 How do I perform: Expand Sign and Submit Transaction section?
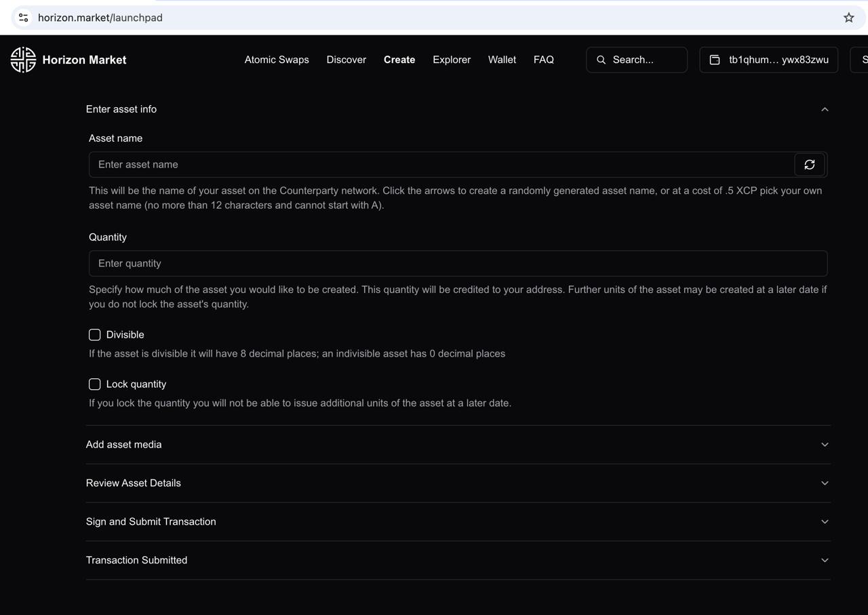(825, 522)
